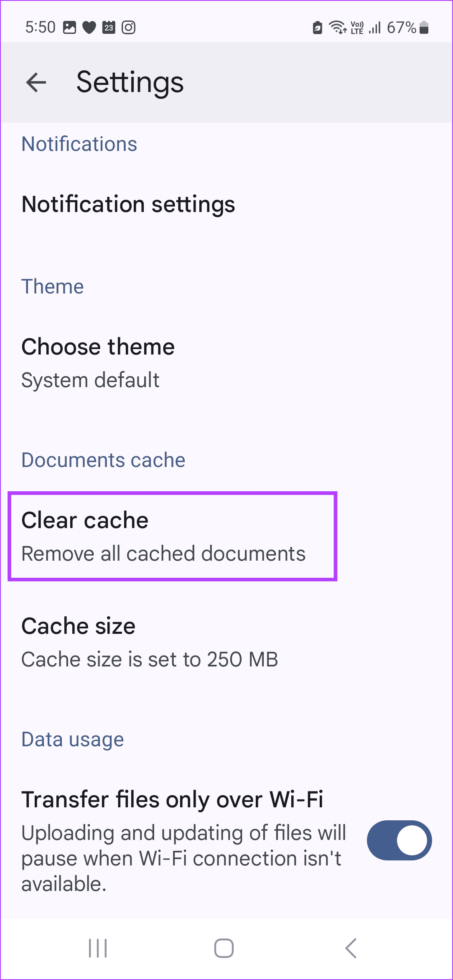Tap the back navigation button at bottom
Screen dimensions: 453x980
pos(350,948)
